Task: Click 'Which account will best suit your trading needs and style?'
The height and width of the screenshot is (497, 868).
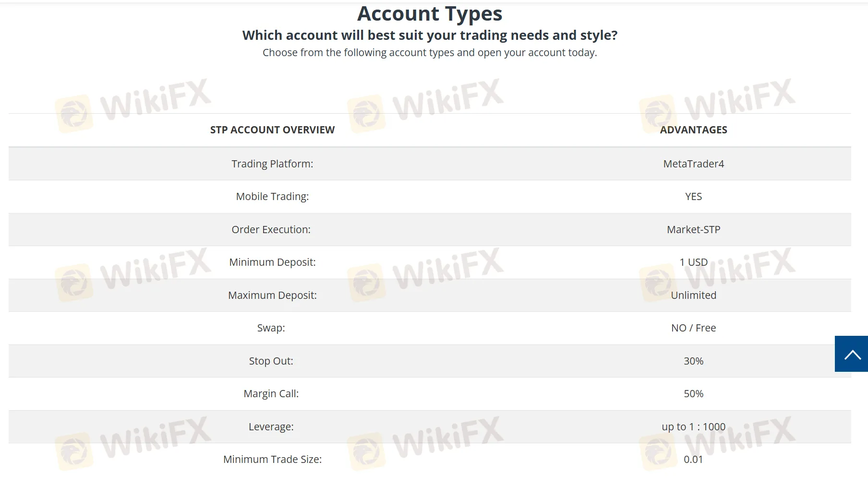Action: (430, 35)
